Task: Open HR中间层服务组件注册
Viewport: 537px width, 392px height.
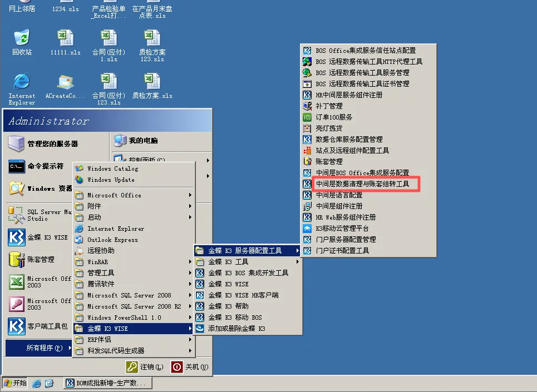Action: point(349,95)
